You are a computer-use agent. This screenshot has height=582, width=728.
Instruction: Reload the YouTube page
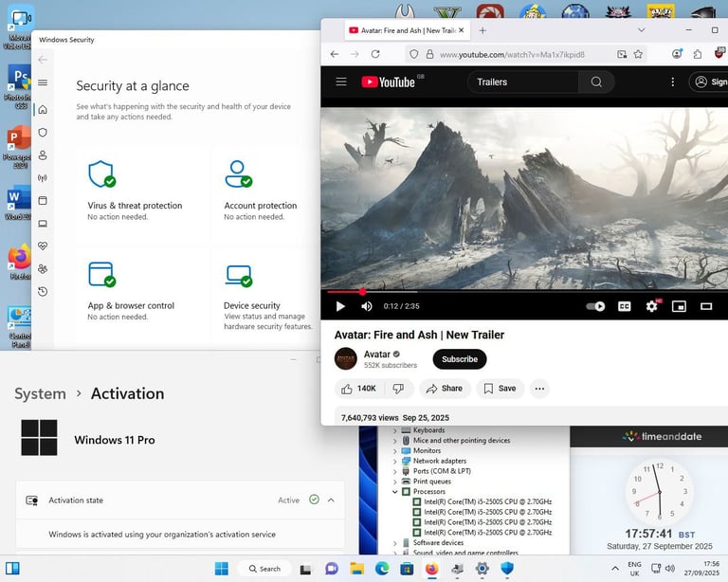pos(375,54)
